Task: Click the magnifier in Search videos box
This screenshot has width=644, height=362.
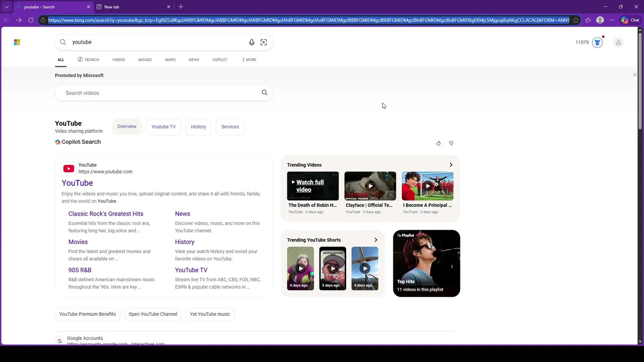Action: pos(265,93)
